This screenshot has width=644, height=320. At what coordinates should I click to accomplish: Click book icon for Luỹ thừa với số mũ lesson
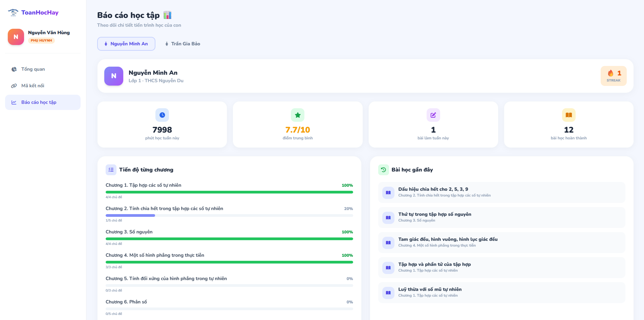click(388, 293)
